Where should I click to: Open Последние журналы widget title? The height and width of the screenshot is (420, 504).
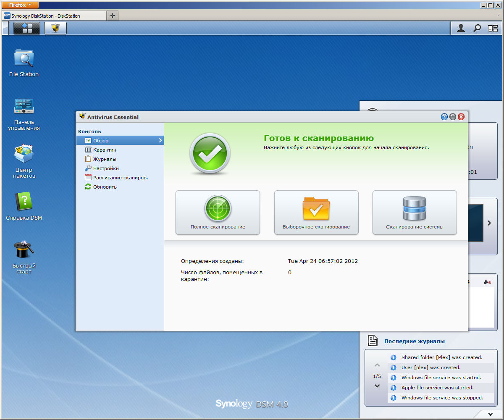[415, 341]
